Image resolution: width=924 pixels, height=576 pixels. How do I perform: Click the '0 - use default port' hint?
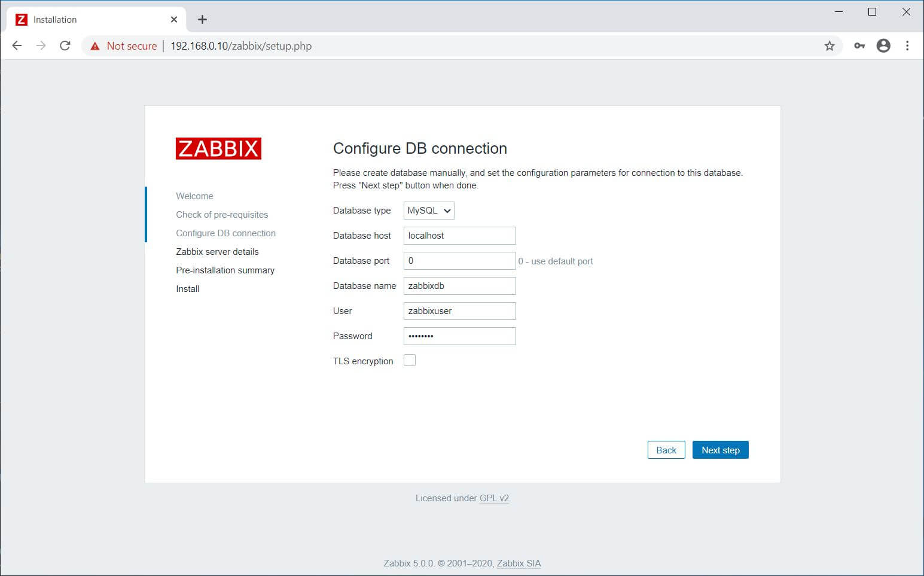pyautogui.click(x=556, y=261)
